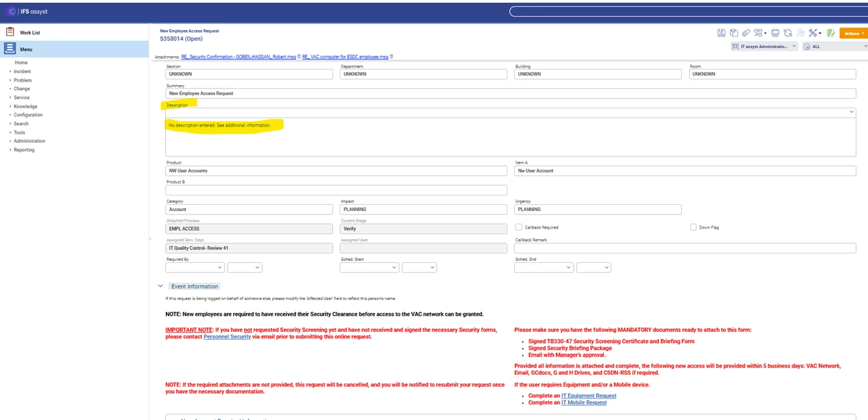Expand Service in the sidebar menu
Viewport: 868px width, 420px height.
pyautogui.click(x=22, y=98)
